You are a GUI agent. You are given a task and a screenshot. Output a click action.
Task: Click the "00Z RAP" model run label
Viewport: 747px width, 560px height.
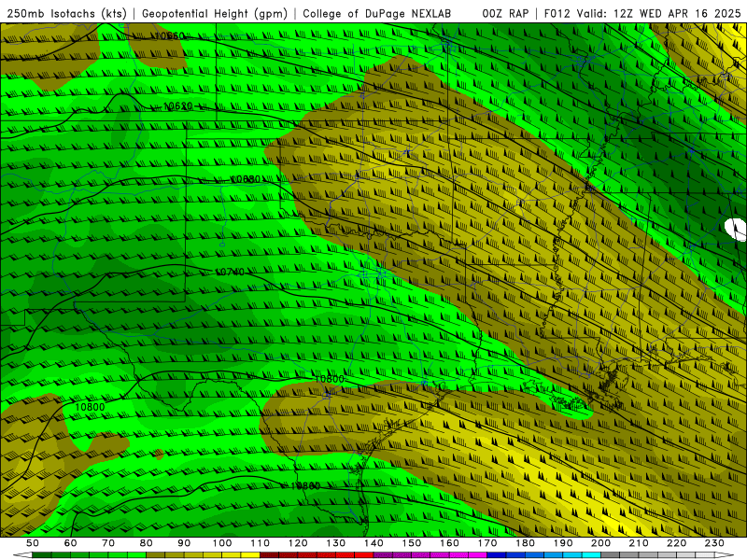(x=505, y=13)
